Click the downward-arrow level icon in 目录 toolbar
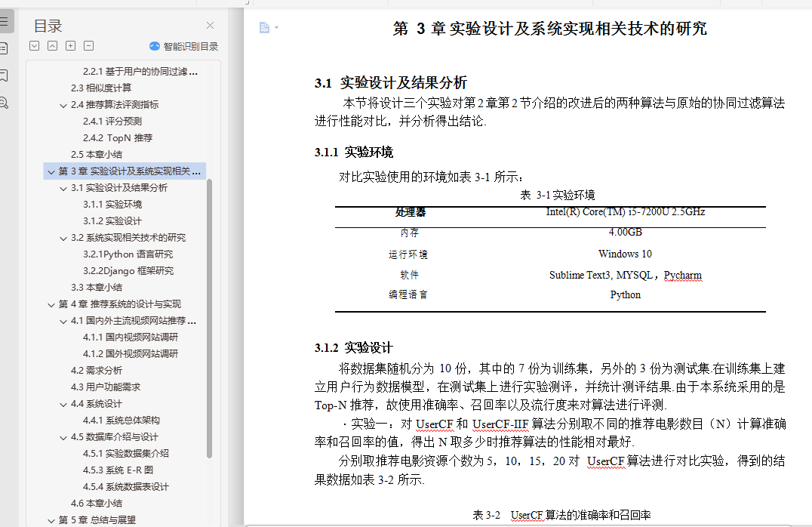 tap(34, 45)
